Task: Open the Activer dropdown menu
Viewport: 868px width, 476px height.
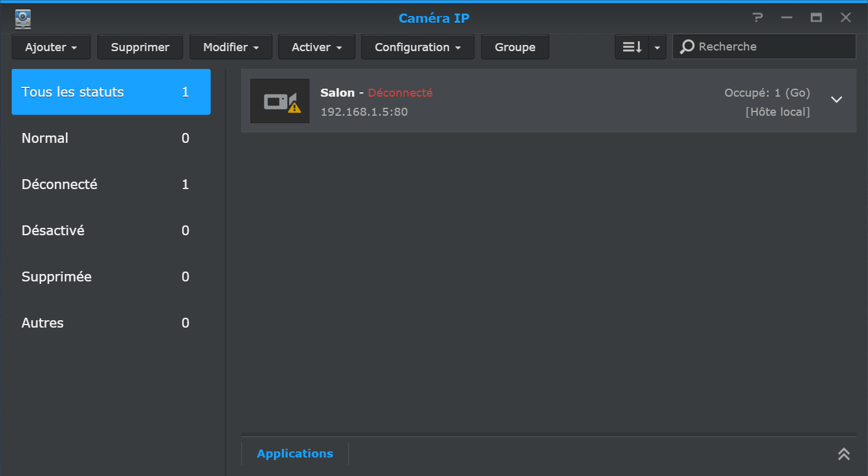Action: coord(317,47)
